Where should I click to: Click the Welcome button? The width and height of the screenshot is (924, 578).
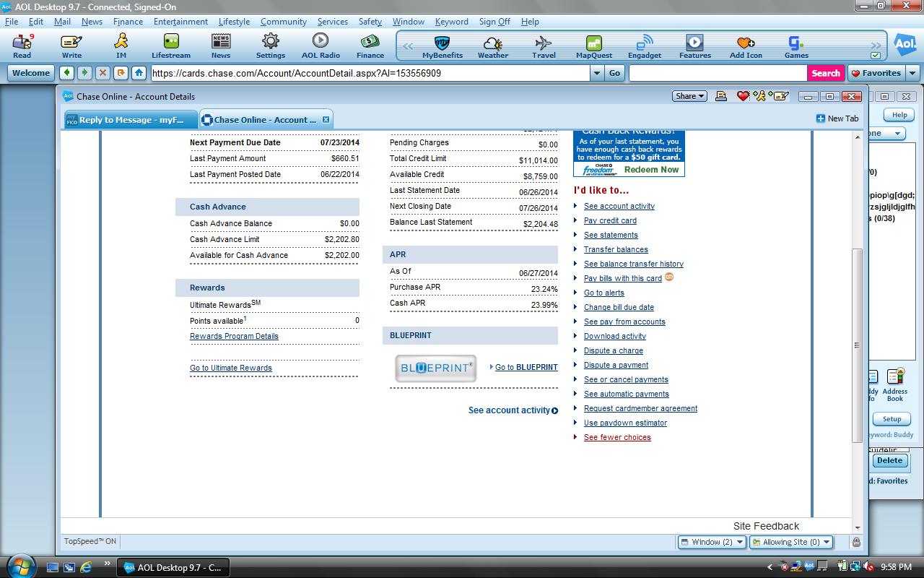click(x=31, y=73)
